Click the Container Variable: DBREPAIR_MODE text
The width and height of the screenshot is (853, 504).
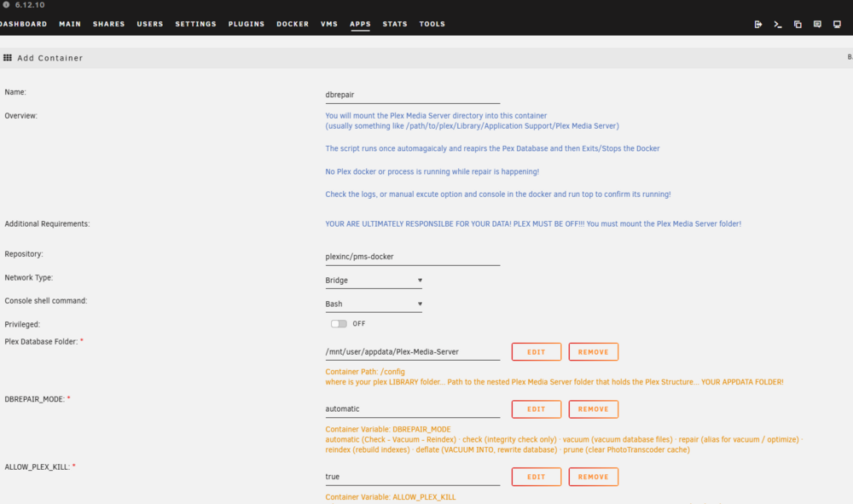pyautogui.click(x=388, y=430)
